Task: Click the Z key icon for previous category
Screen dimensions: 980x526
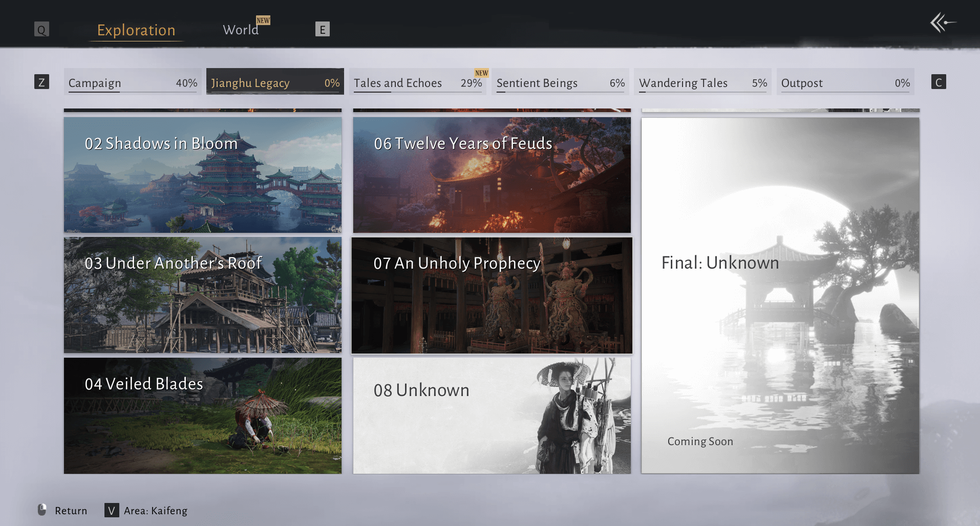Action: (x=41, y=82)
